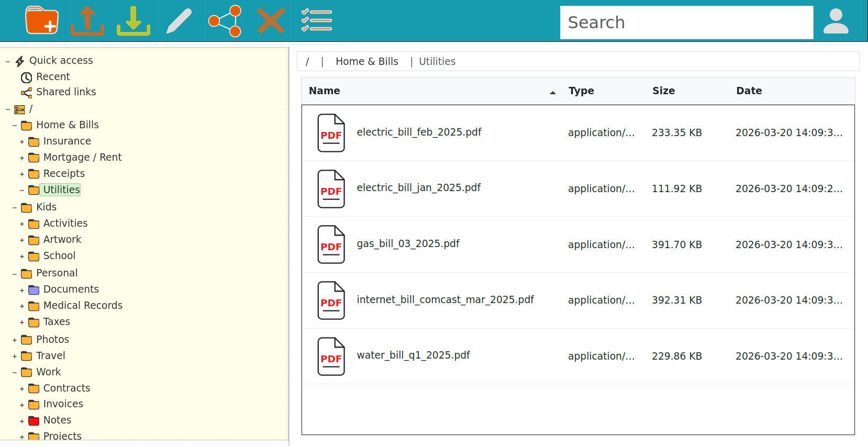This screenshot has height=446, width=868.
Task: Expand the Photos folder
Action: click(x=15, y=340)
